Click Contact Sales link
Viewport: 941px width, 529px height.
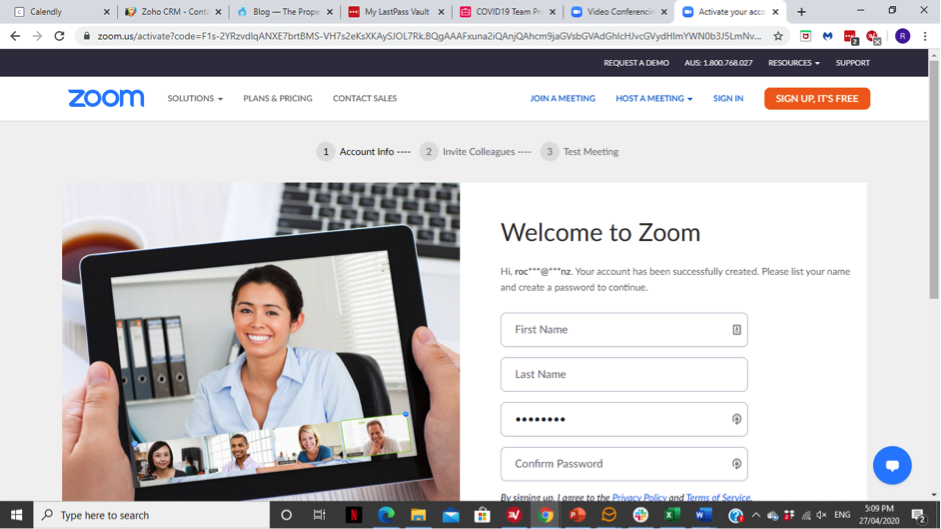365,98
